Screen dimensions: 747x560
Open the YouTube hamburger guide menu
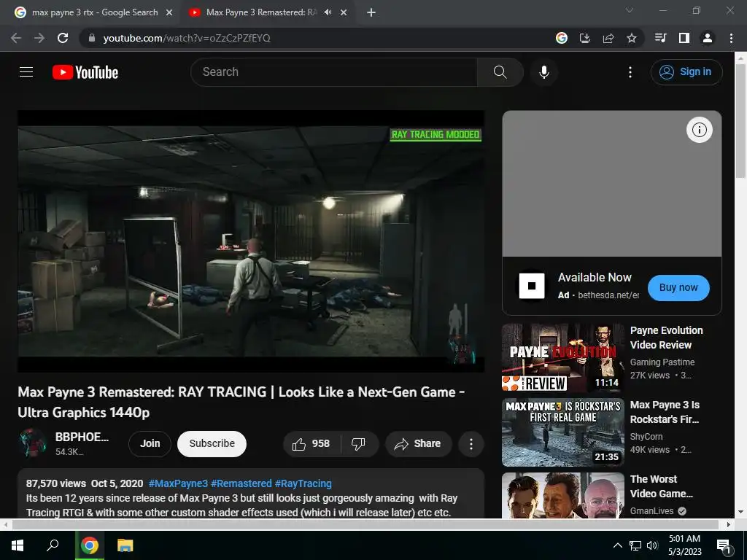pyautogui.click(x=26, y=72)
